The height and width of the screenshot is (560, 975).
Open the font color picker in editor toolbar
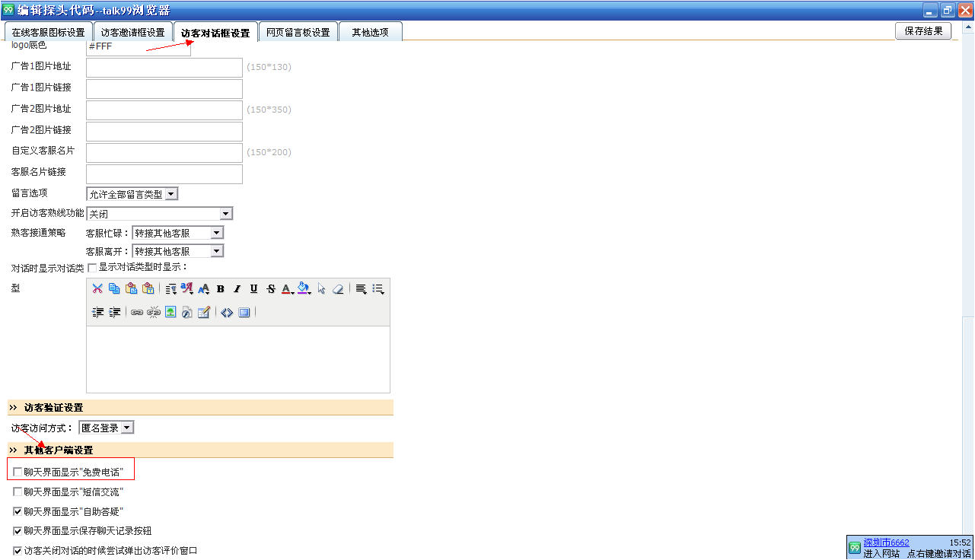pos(287,289)
